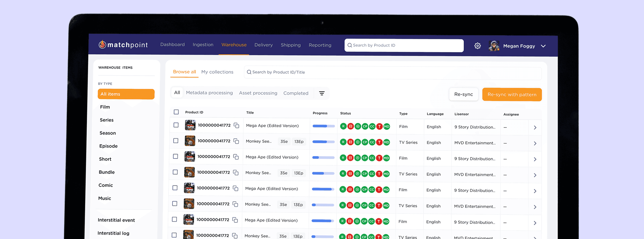Check the bottom partially visible row checkbox
This screenshot has height=239, width=644.
point(174,235)
